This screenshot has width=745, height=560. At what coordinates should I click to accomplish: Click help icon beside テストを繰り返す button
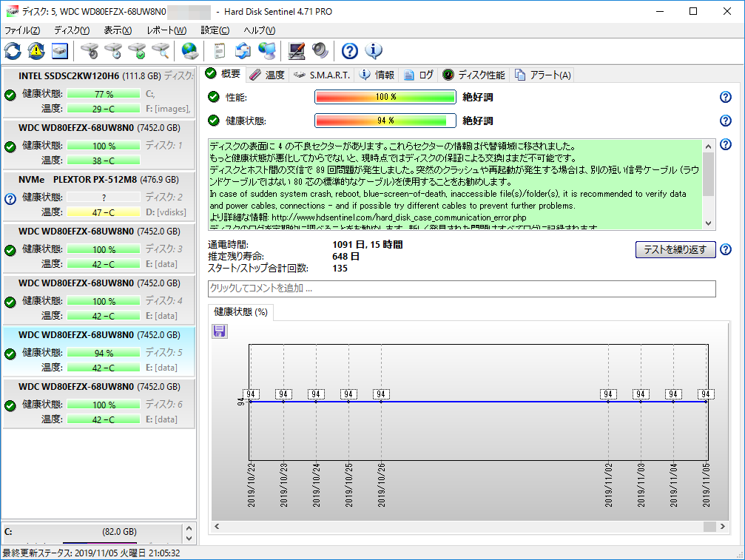pyautogui.click(x=726, y=249)
